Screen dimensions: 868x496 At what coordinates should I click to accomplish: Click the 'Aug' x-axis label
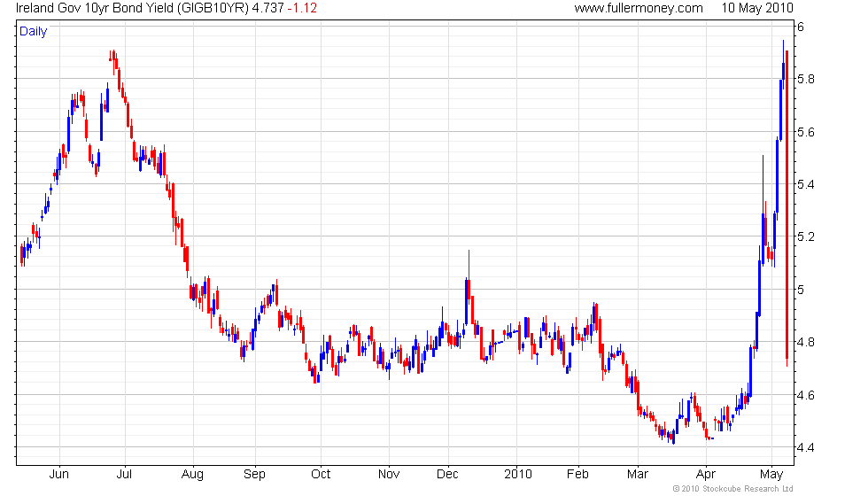pyautogui.click(x=193, y=475)
